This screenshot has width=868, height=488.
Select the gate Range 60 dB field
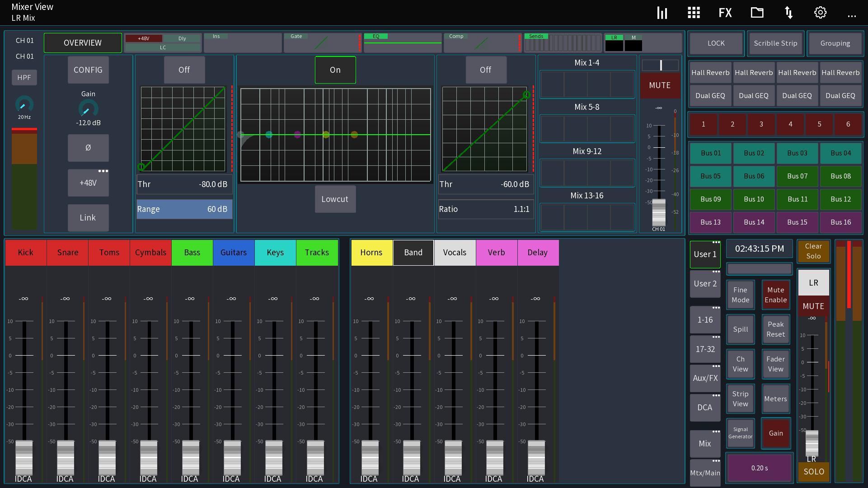184,209
